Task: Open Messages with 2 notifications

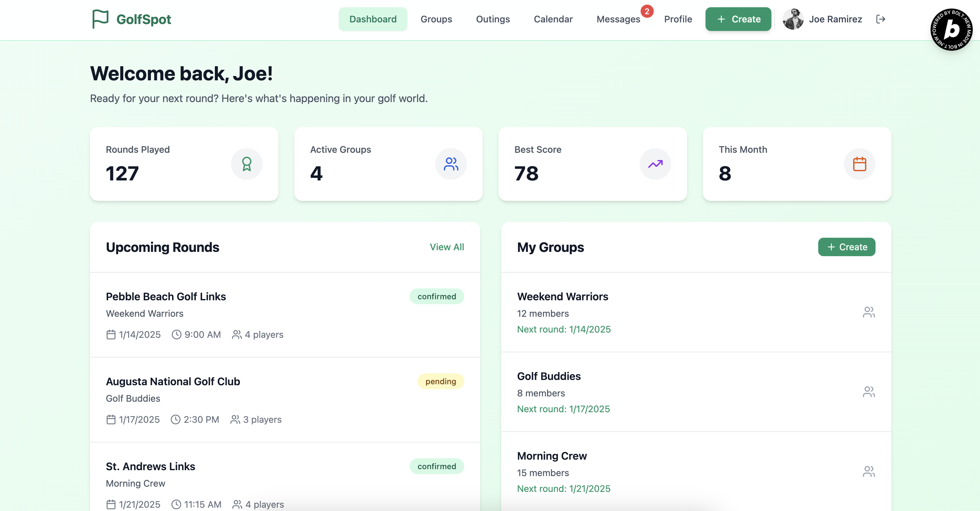Action: (618, 19)
